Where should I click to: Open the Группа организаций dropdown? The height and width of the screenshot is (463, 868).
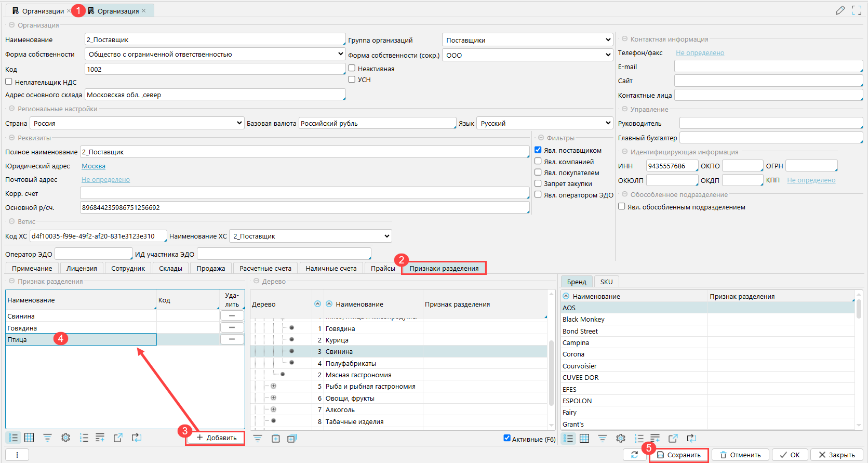coord(528,40)
